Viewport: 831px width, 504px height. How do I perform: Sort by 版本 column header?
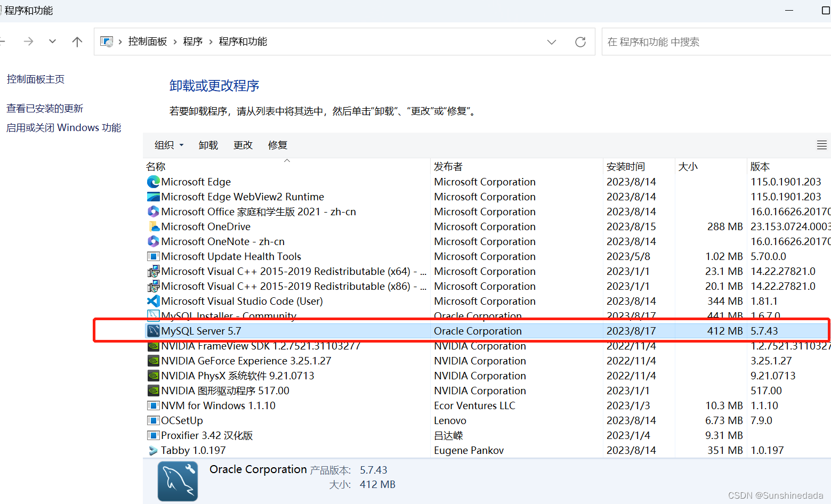pyautogui.click(x=789, y=167)
